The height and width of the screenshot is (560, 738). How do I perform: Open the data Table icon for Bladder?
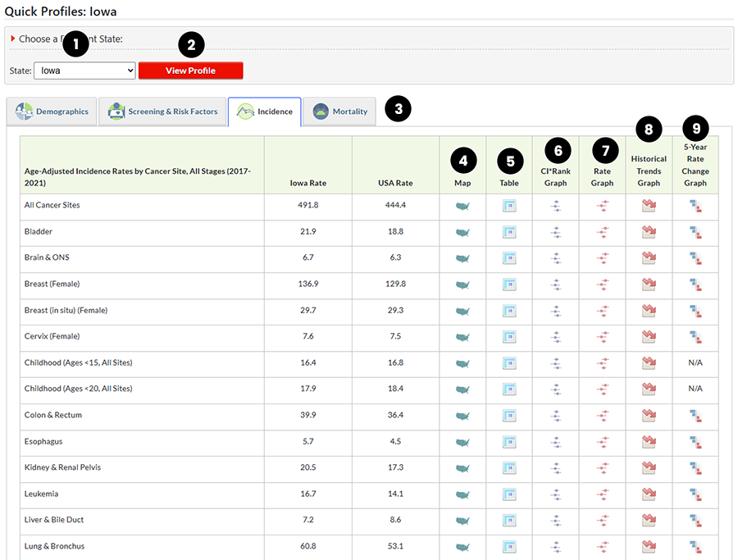(x=509, y=232)
